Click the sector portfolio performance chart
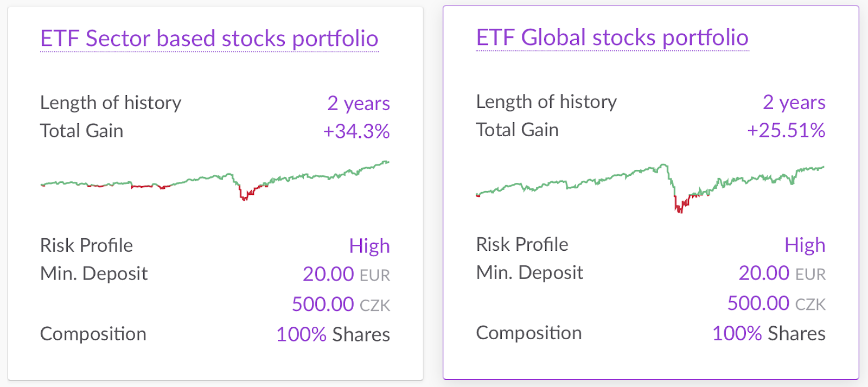The height and width of the screenshot is (387, 868). click(215, 181)
